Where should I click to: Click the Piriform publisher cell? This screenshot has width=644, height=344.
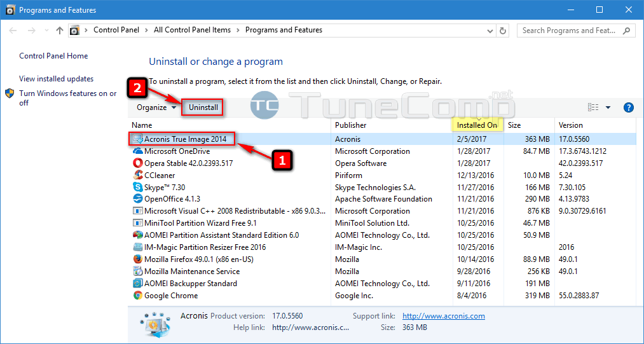(349, 175)
